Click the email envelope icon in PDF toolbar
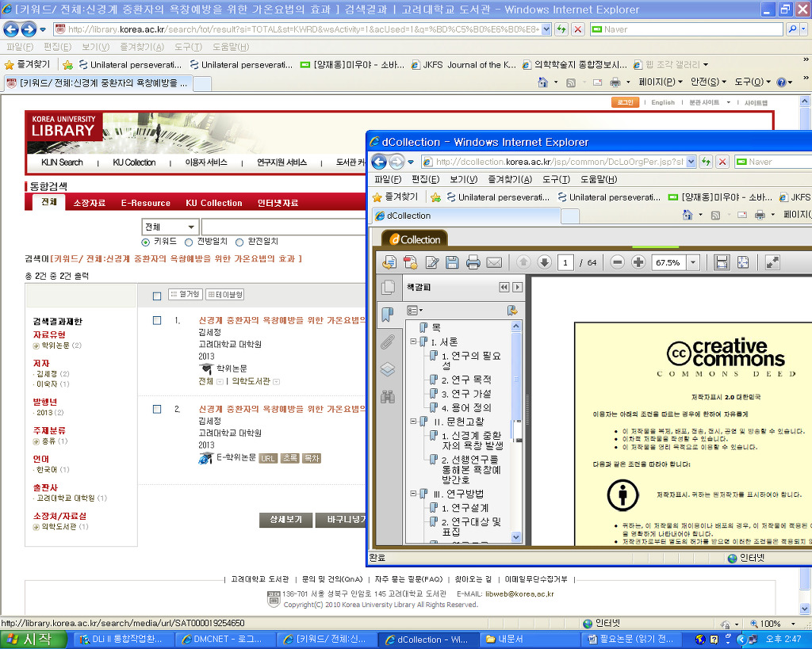 coord(494,262)
